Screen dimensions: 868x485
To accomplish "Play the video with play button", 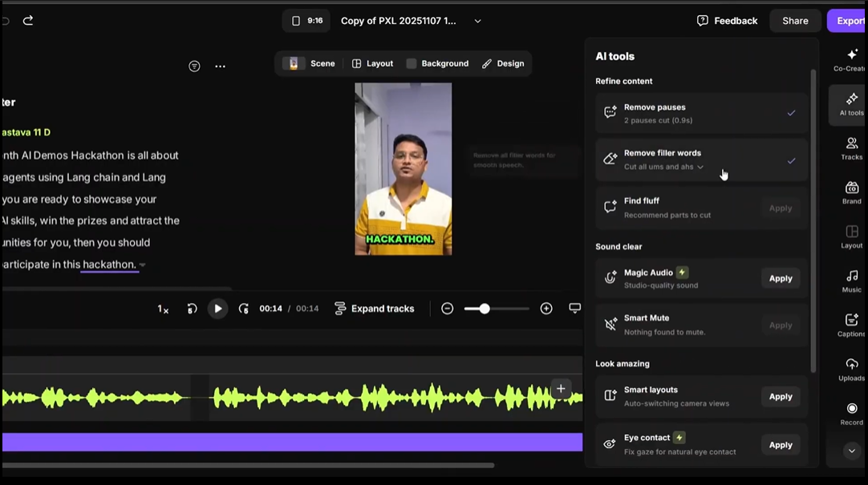I will click(x=217, y=309).
